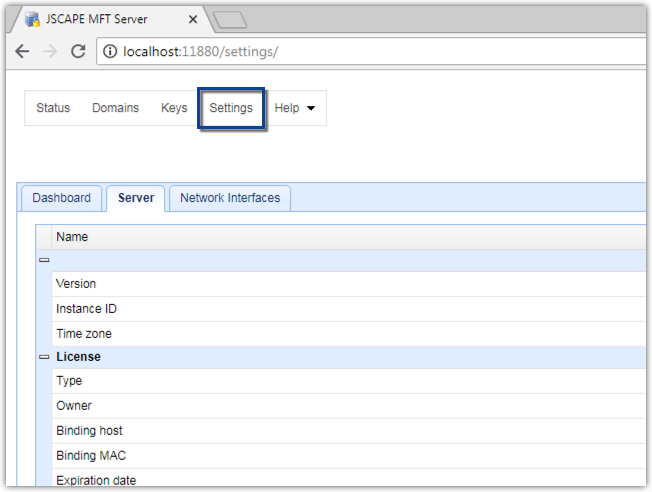The width and height of the screenshot is (652, 492).
Task: Select the Server tab
Action: (x=136, y=198)
